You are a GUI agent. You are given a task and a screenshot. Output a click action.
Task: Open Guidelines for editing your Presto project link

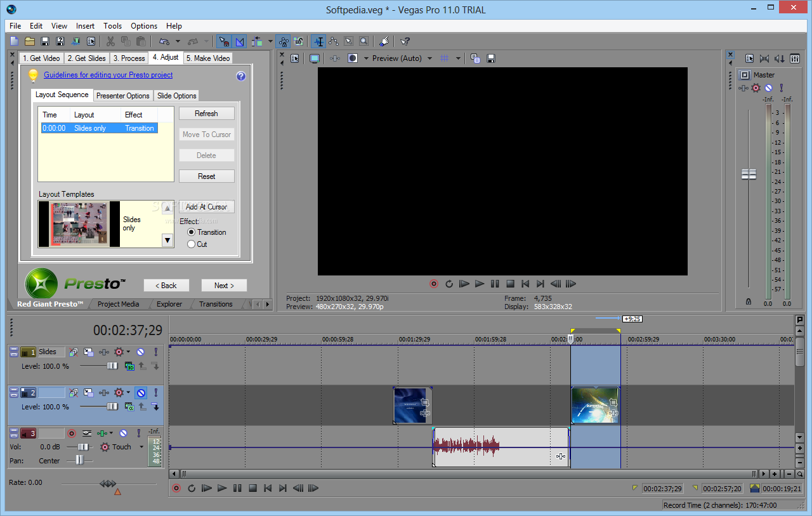point(108,75)
